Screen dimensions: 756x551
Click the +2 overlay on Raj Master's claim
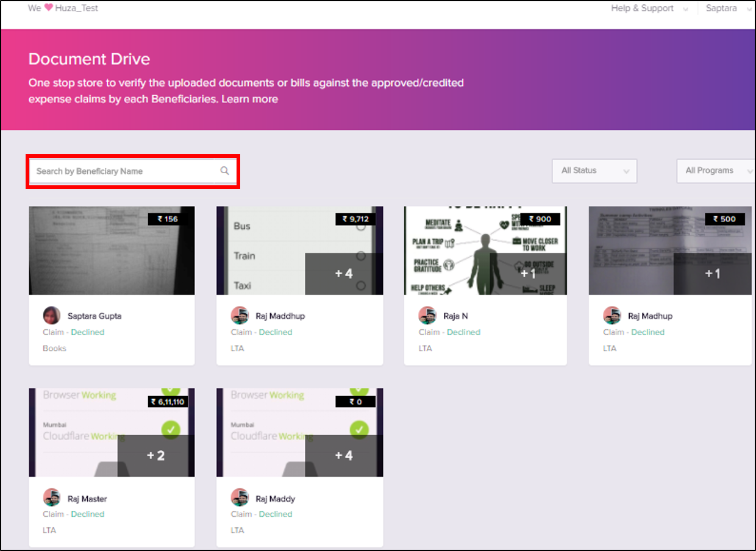(x=156, y=455)
